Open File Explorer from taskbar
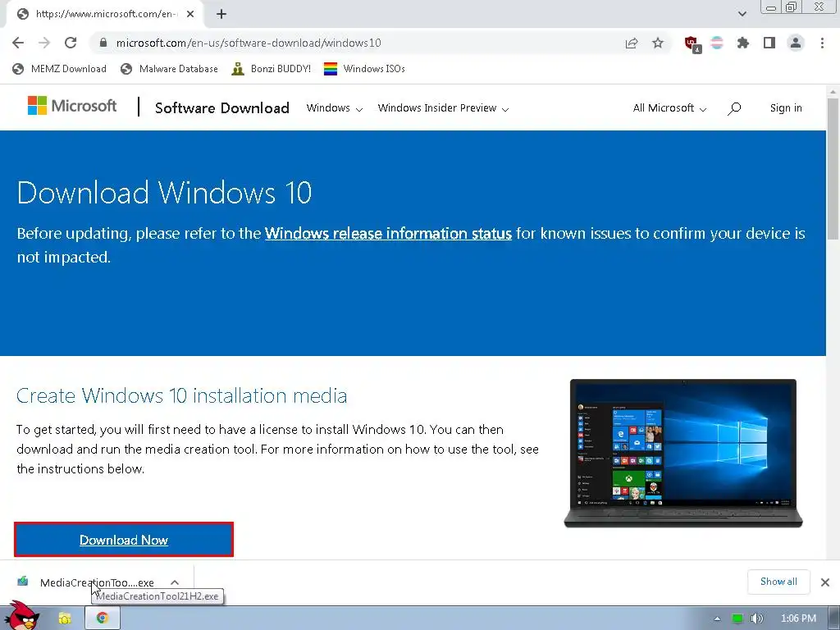 click(x=65, y=618)
